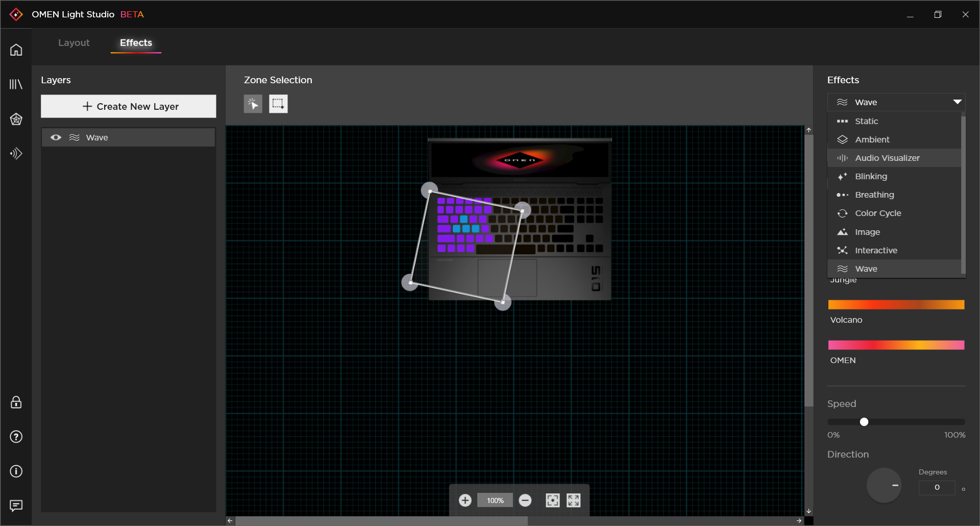Zoom out with the minus icon

click(x=525, y=500)
